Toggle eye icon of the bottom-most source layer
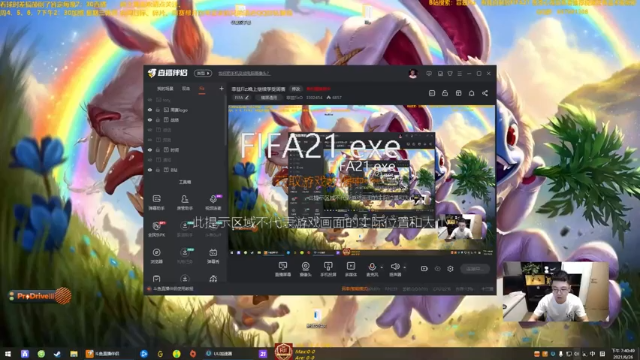The height and width of the screenshot is (360, 640). point(150,170)
